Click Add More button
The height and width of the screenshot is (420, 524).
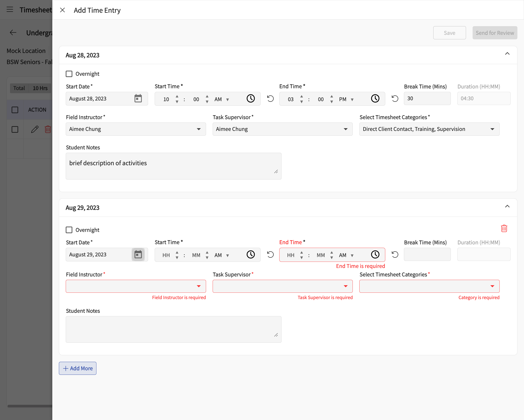(78, 368)
